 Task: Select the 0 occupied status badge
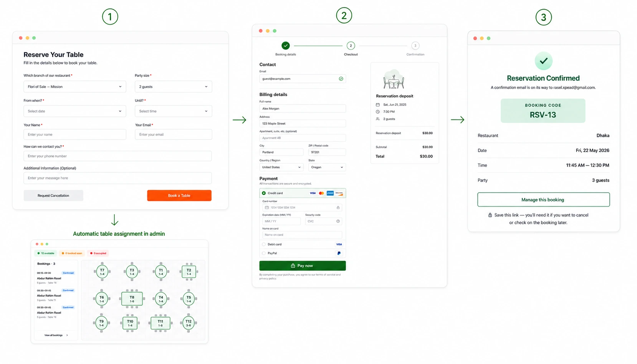point(98,253)
